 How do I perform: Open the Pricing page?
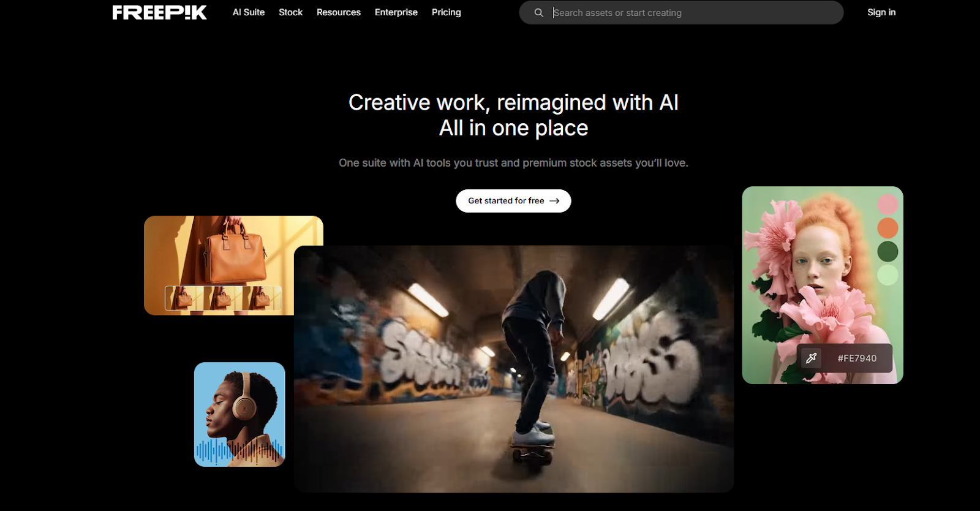(447, 12)
